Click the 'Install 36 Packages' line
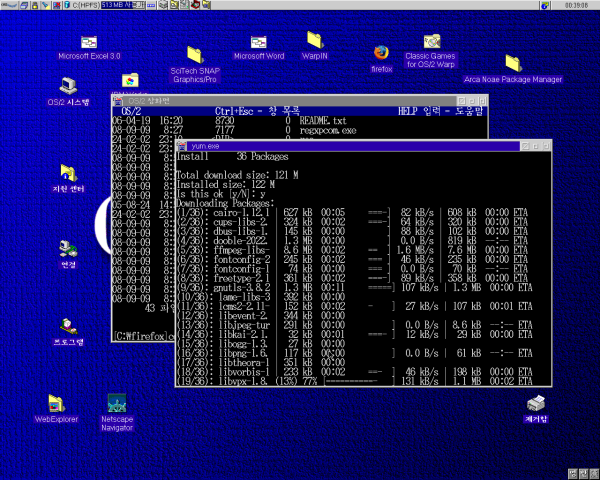The height and width of the screenshot is (480, 600). (232, 157)
